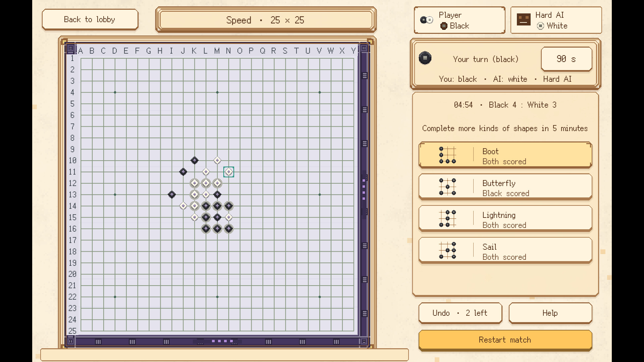This screenshot has height=362, width=644.
Task: Click the board's vertical scrollbar thumb
Action: pos(364,194)
